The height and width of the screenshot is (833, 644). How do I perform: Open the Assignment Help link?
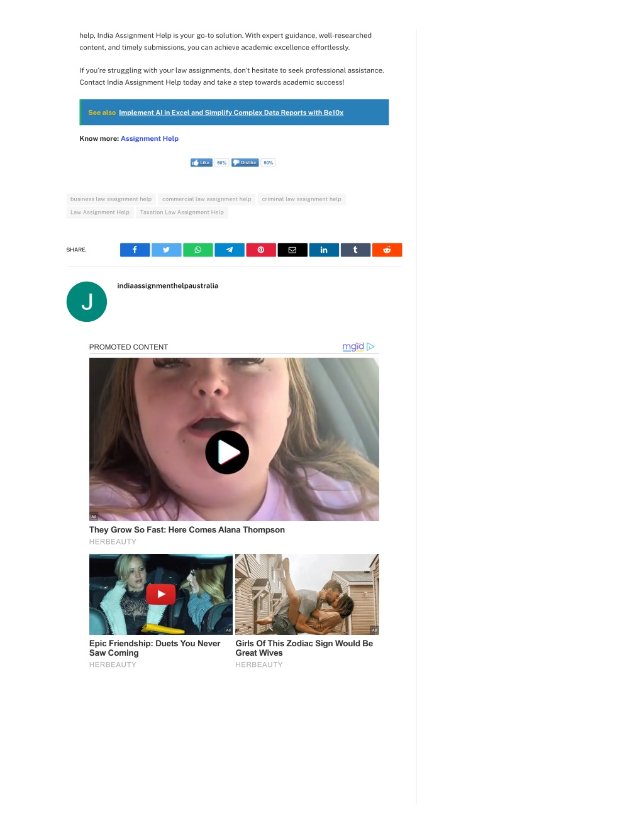150,139
